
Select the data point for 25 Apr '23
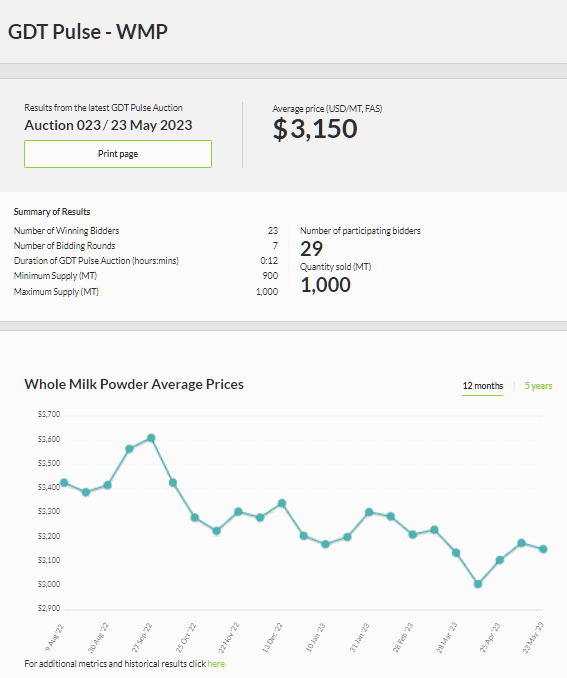[x=500, y=560]
